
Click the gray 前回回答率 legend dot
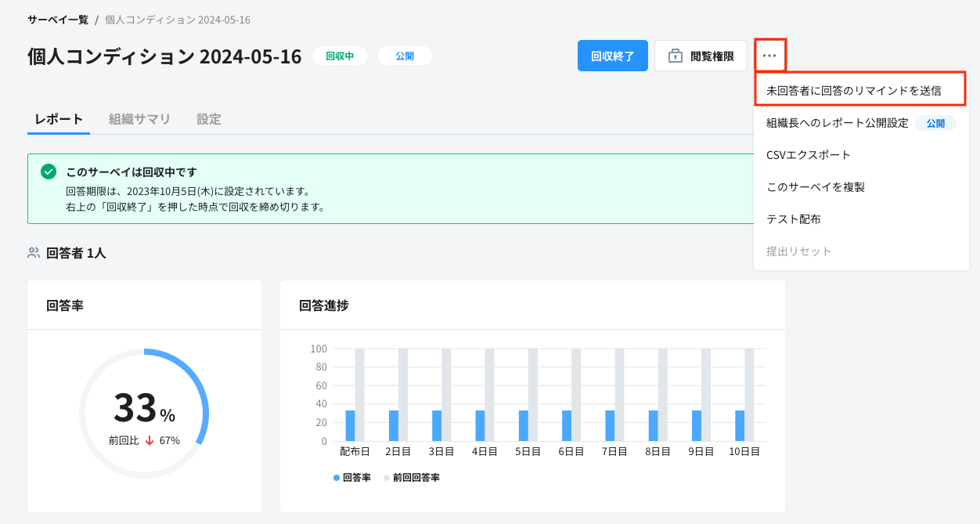[x=387, y=477]
